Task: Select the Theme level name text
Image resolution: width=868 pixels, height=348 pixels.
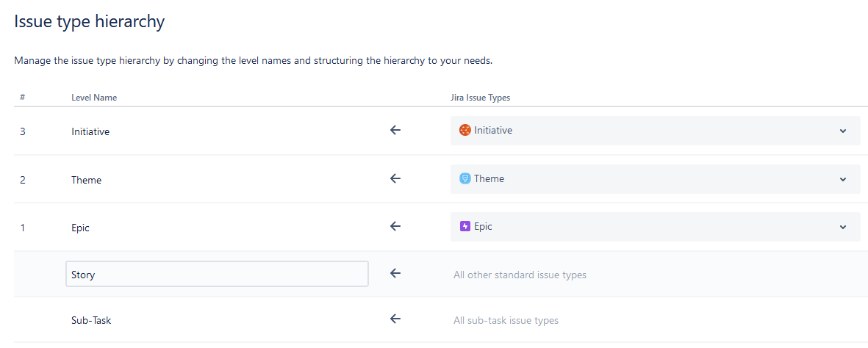Action: tap(86, 180)
